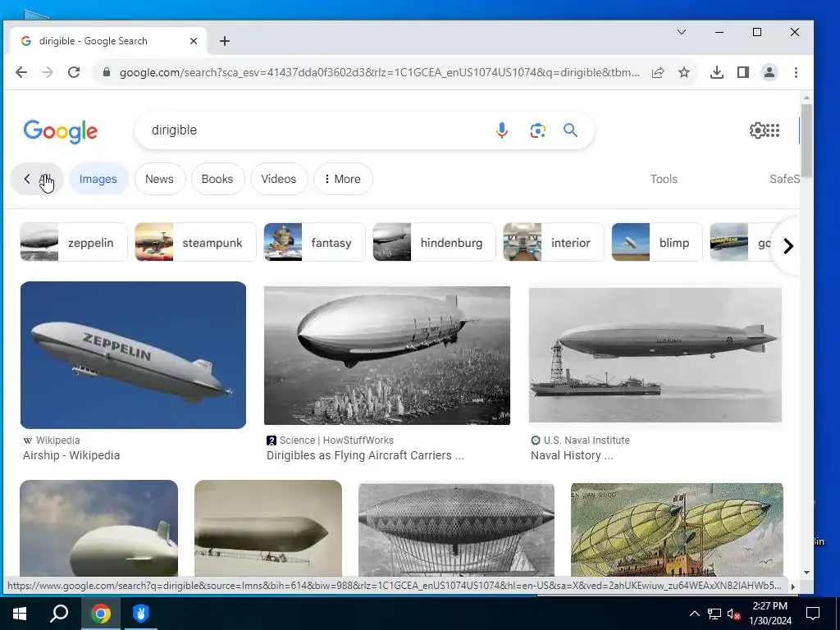The width and height of the screenshot is (840, 630).
Task: Open Windows Start menu
Action: point(20,614)
